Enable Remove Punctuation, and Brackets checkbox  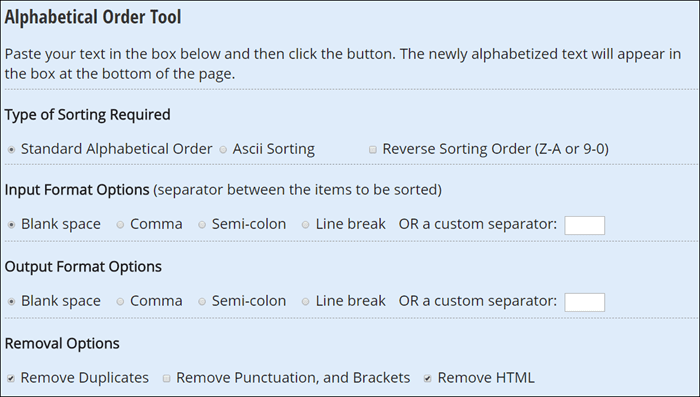click(167, 378)
